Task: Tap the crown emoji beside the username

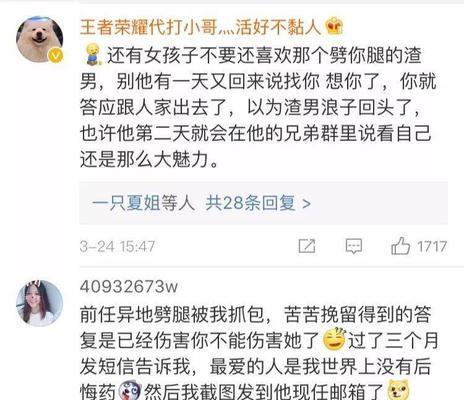Action: coord(334,27)
